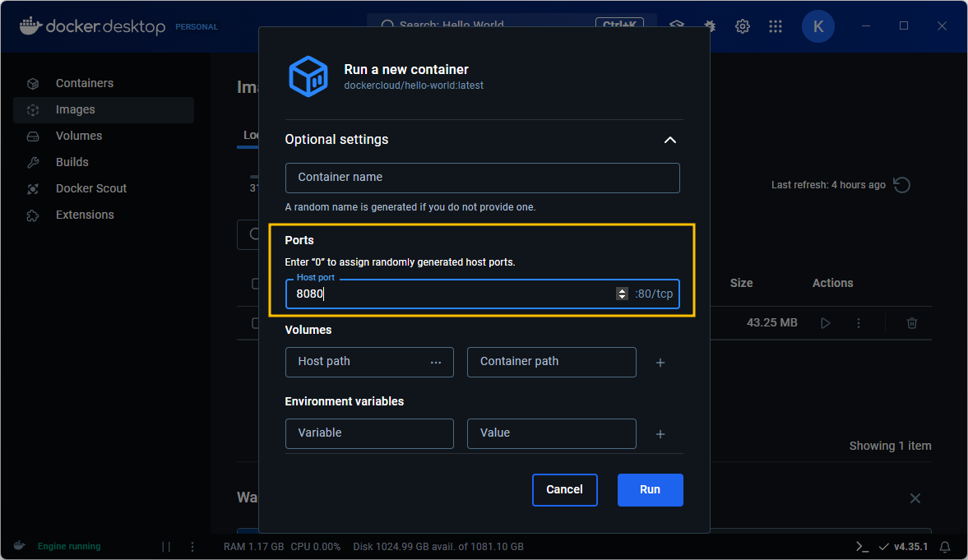Image resolution: width=968 pixels, height=560 pixels.
Task: Click the RAM 1.17 GB status
Action: coord(254,546)
